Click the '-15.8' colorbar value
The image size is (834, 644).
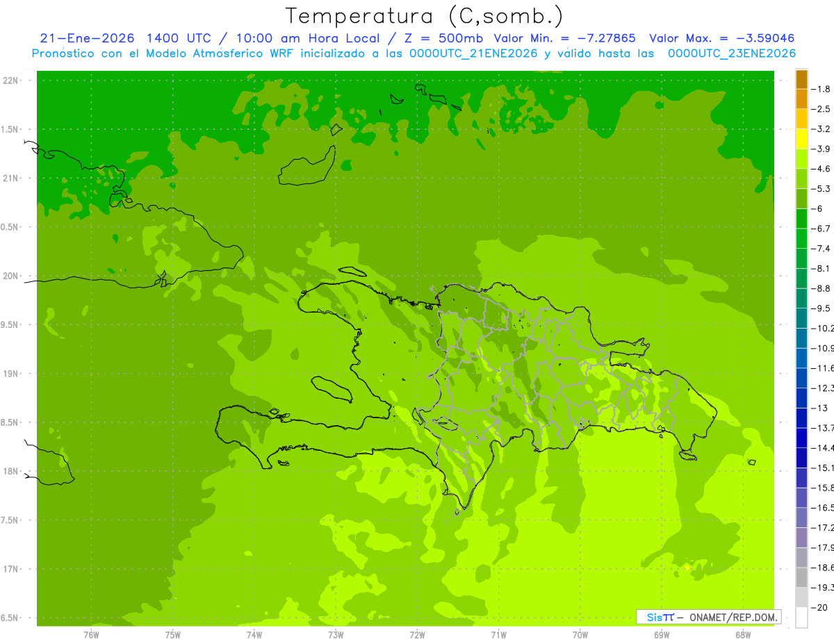(822, 488)
